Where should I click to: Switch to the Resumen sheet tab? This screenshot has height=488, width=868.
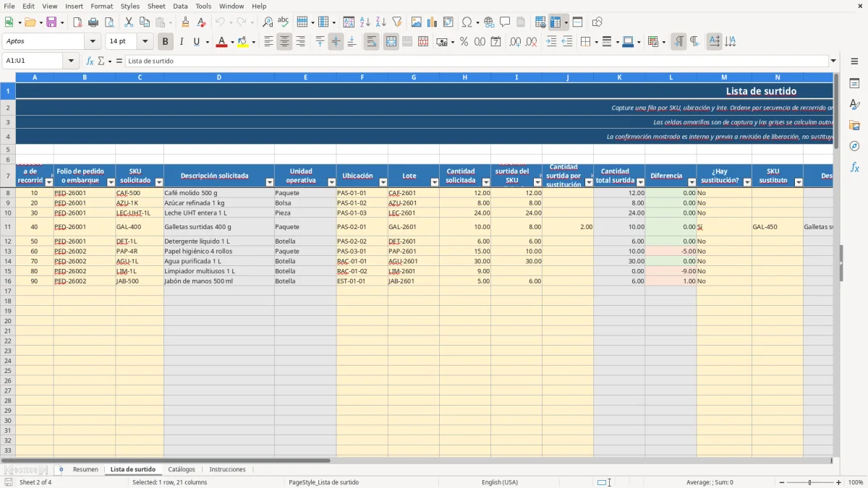coord(85,469)
